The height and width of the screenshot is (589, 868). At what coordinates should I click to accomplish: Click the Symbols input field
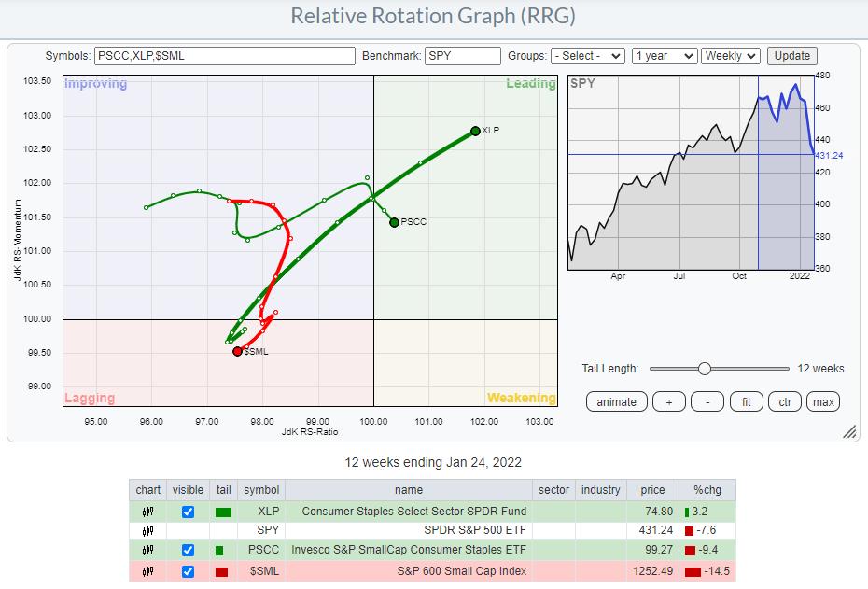(x=225, y=56)
